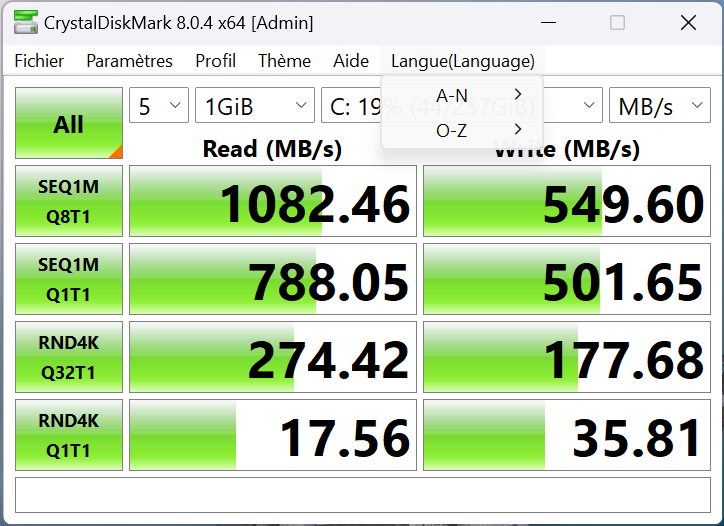
Task: Click the 788.05 read result
Action: click(273, 279)
